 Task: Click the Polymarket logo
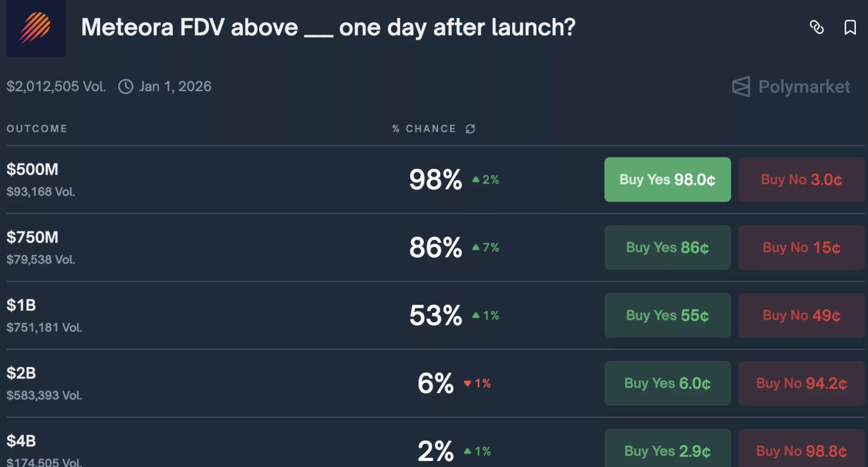tap(791, 87)
